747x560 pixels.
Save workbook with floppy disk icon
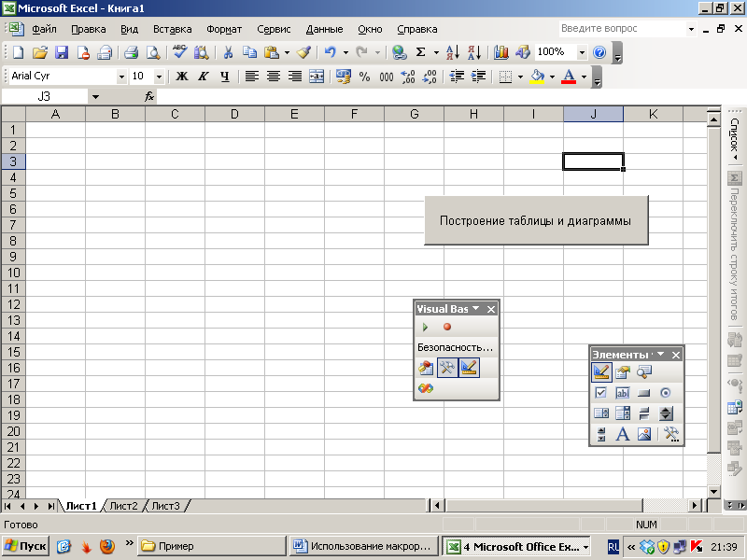coord(62,52)
